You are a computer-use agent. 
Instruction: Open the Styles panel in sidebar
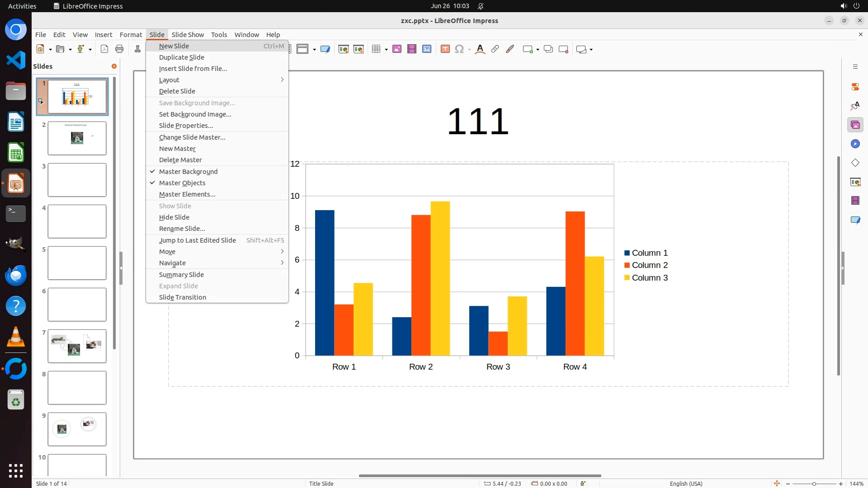[855, 106]
